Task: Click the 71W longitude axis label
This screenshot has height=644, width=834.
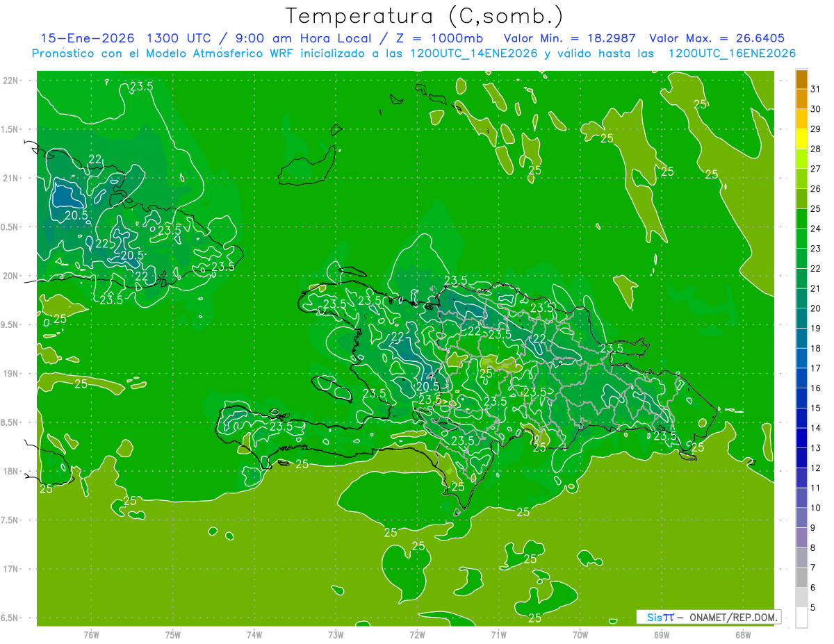Action: [x=498, y=635]
